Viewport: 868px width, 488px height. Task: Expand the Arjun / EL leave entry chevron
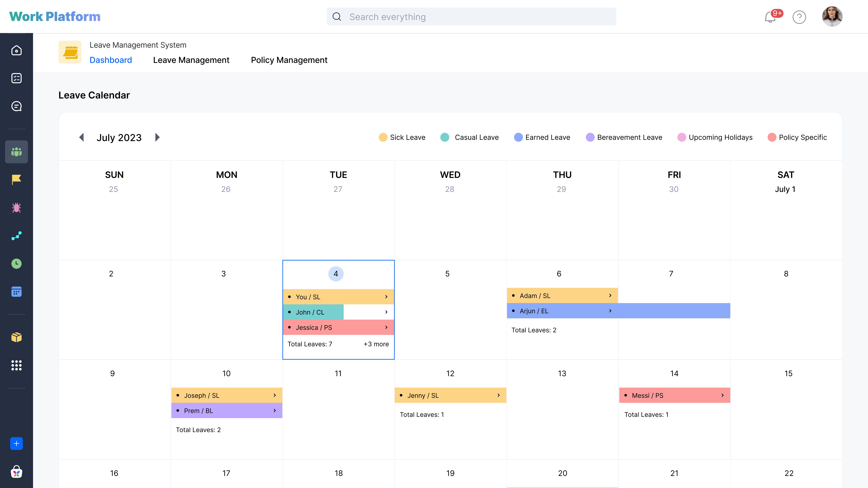pyautogui.click(x=610, y=311)
